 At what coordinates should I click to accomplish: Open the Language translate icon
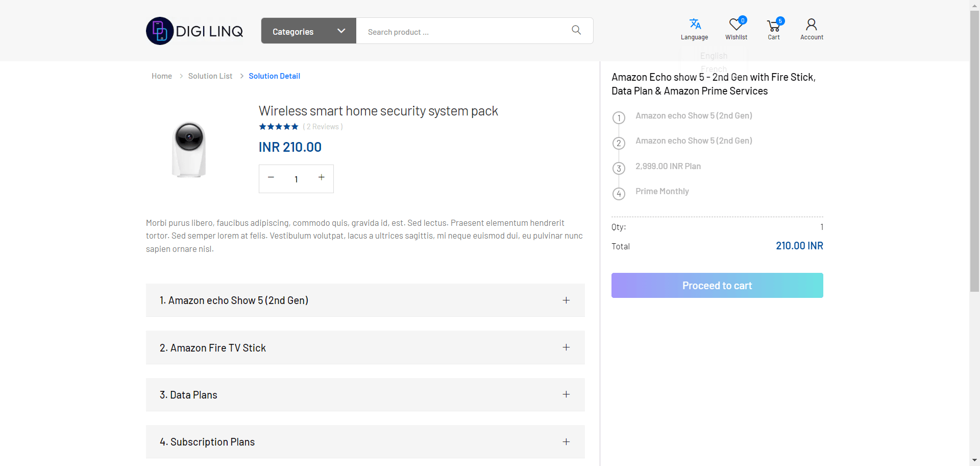(x=694, y=25)
